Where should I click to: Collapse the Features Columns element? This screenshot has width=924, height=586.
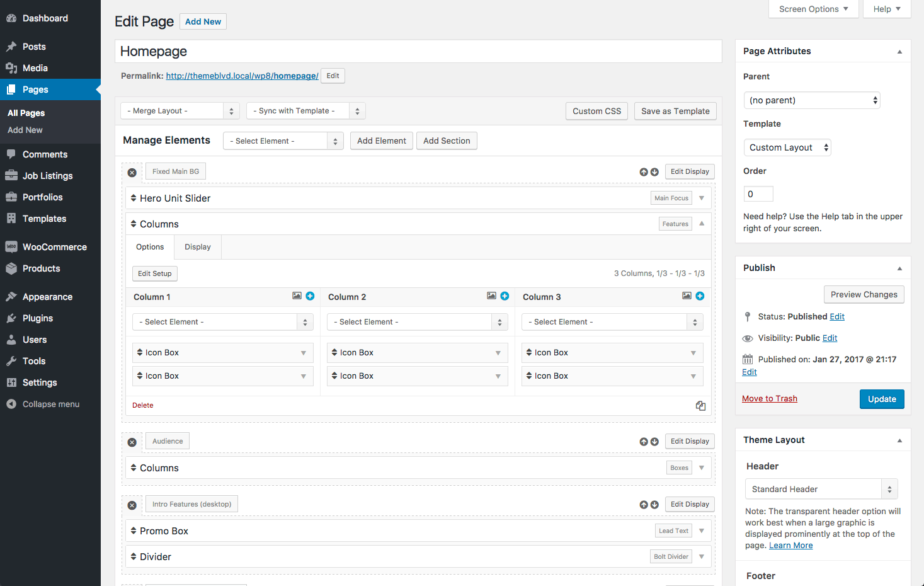click(x=702, y=224)
